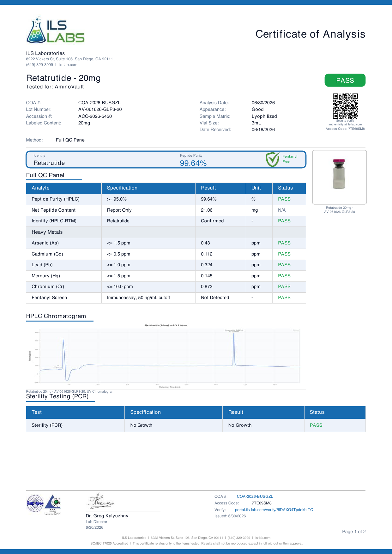Viewport: 392px width, 554px height.
Task: Click Analysis Date value '06/30/2026'
Action: tap(263, 103)
